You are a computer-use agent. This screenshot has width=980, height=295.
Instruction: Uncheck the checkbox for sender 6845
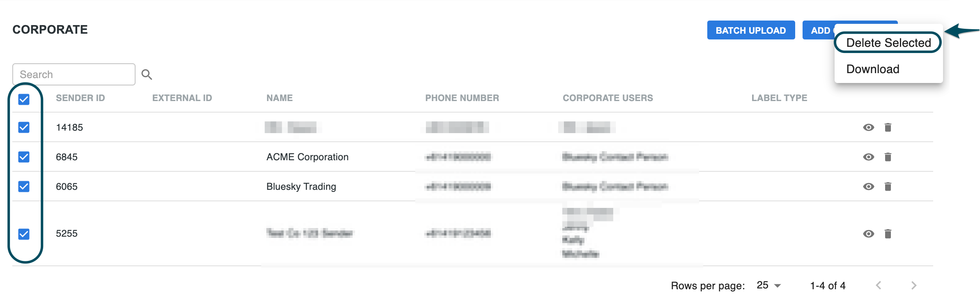(x=24, y=157)
